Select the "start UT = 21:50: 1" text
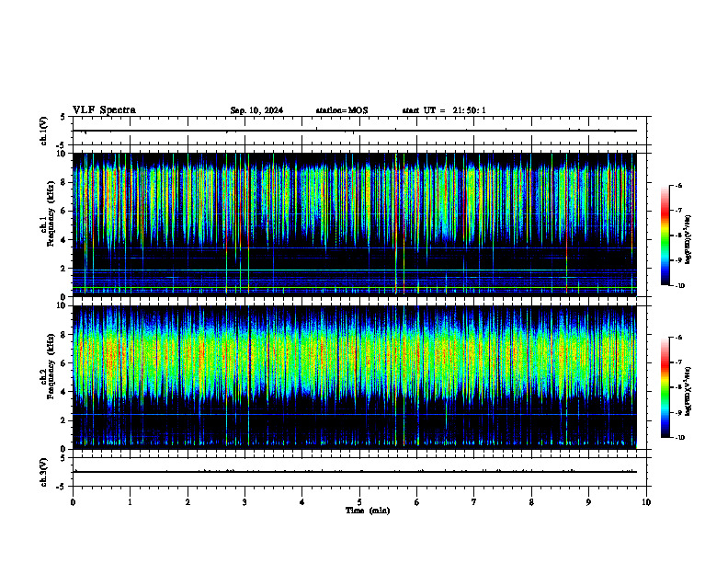 [x=444, y=110]
